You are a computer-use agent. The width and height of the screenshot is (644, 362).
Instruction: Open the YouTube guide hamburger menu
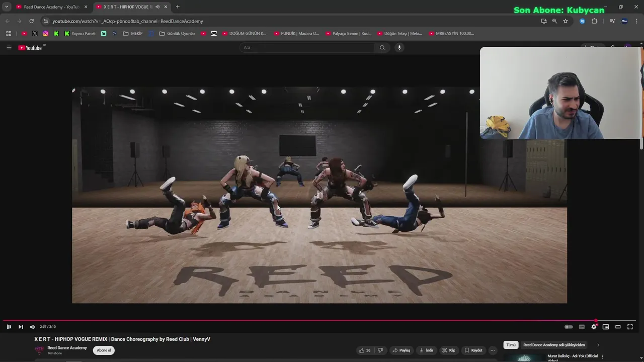click(x=9, y=48)
